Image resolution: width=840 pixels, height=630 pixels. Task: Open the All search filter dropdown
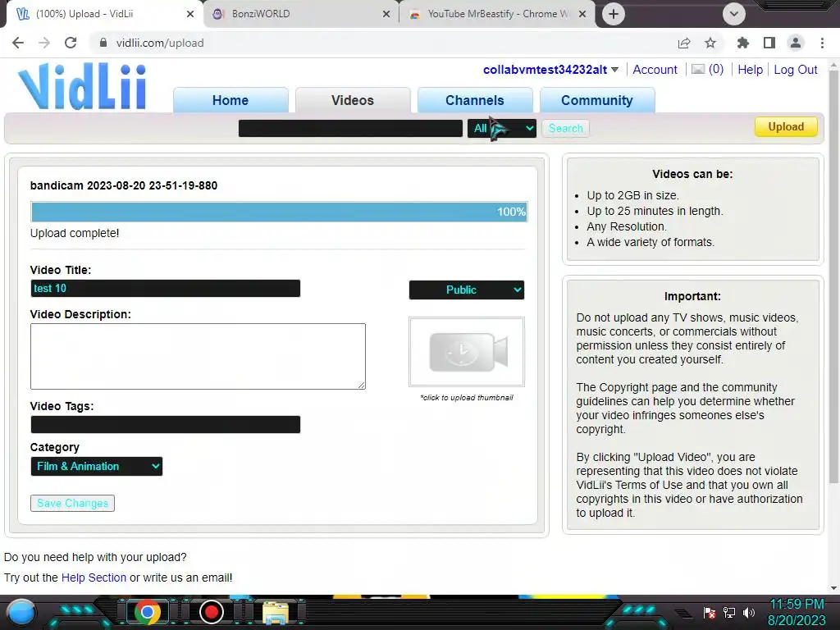tap(501, 128)
